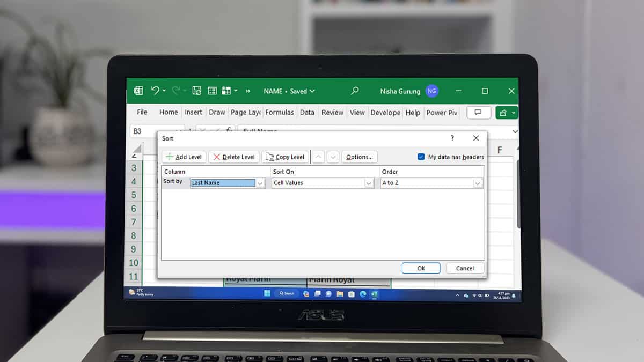Open the quick access overflow chevrons

pos(248,91)
